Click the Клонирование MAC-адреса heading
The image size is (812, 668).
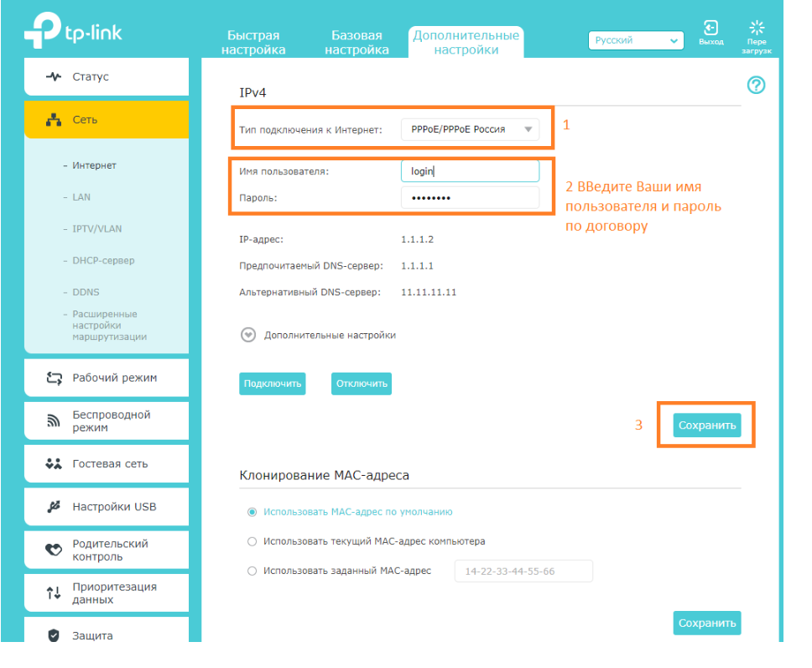[x=324, y=475]
